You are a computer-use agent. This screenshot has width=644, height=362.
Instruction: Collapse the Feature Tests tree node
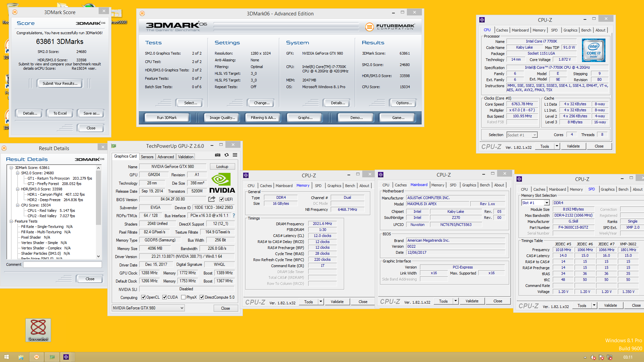click(11, 221)
